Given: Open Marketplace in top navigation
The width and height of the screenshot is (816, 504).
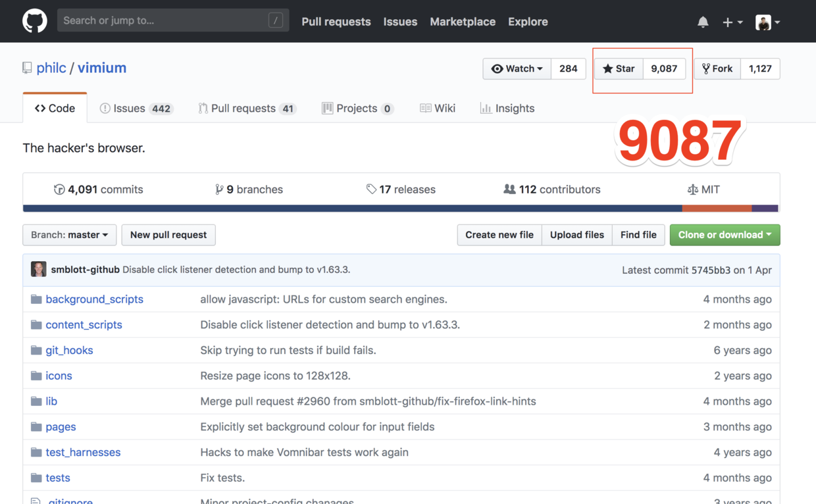Looking at the screenshot, I should pyautogui.click(x=463, y=22).
